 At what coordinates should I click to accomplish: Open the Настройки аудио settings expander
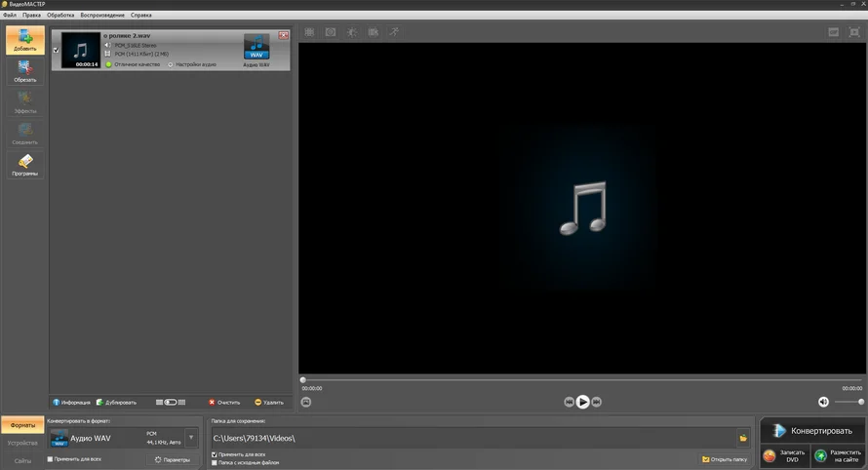(170, 64)
